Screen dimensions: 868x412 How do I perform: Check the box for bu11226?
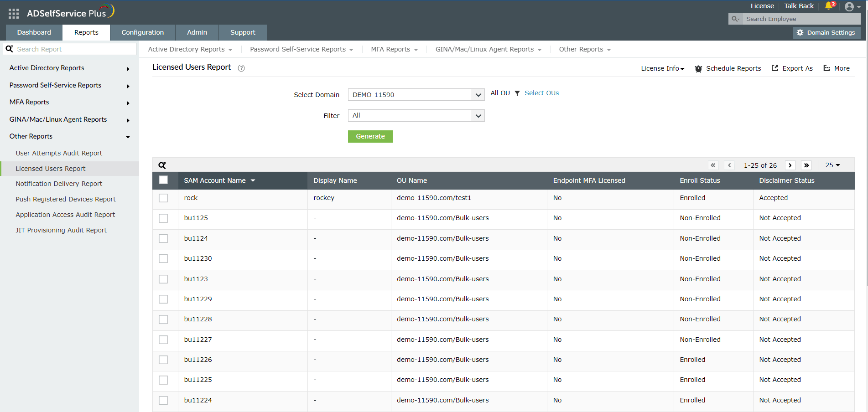click(x=163, y=360)
